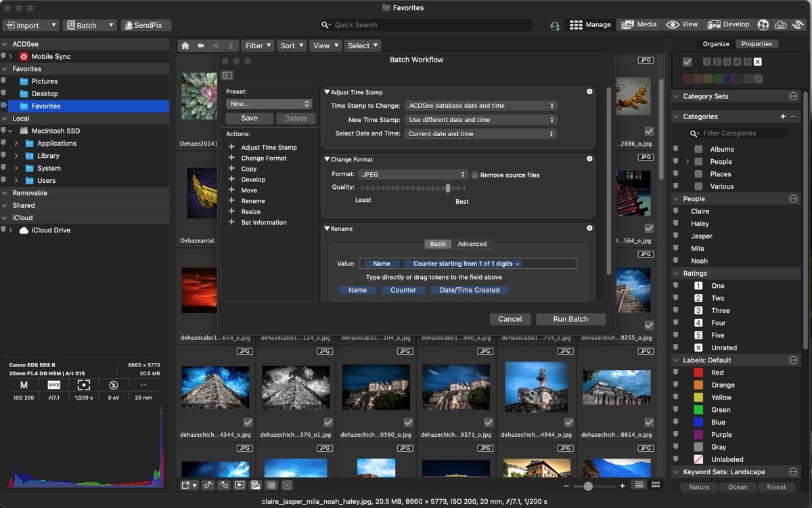The height and width of the screenshot is (508, 812).
Task: Click the plus icon to add category
Action: [x=783, y=117]
